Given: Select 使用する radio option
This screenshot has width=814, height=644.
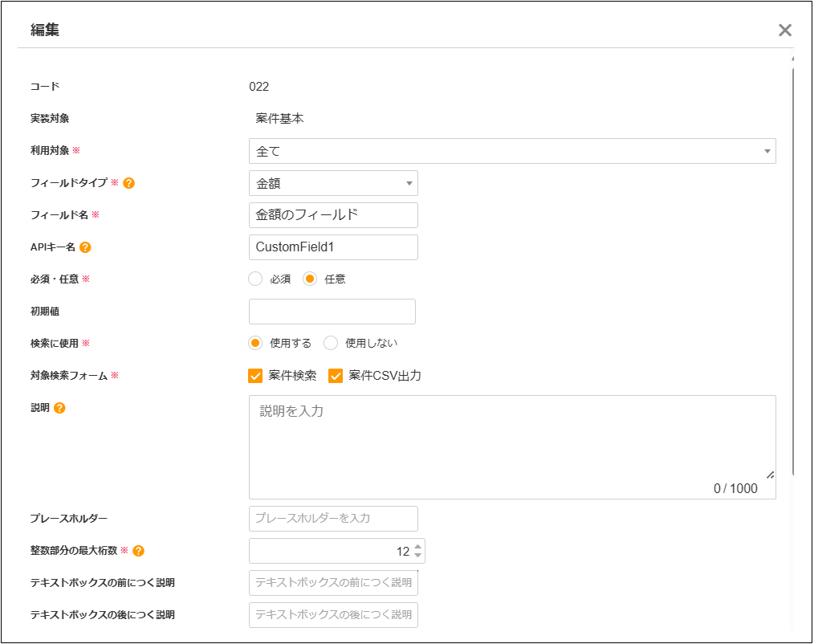Looking at the screenshot, I should pos(256,343).
